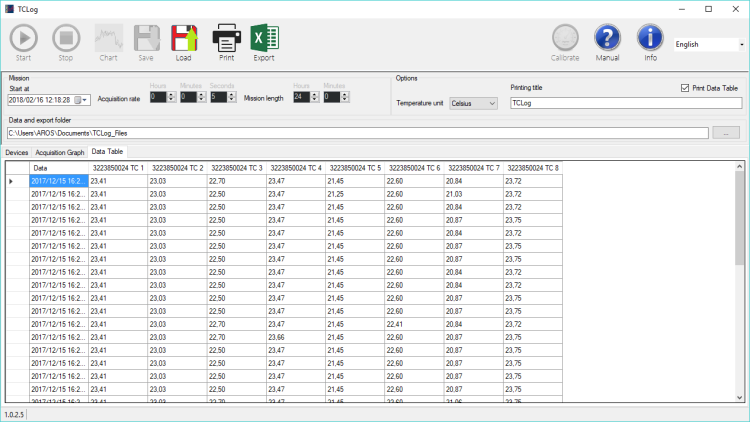Click the Start acquisition icon
This screenshot has width=750, height=422.
click(x=23, y=38)
